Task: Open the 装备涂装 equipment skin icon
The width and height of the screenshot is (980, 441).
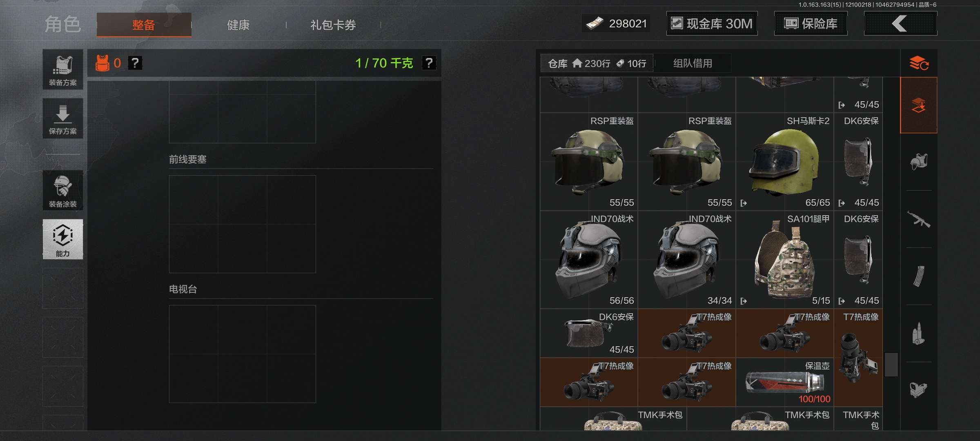Action: pyautogui.click(x=63, y=190)
